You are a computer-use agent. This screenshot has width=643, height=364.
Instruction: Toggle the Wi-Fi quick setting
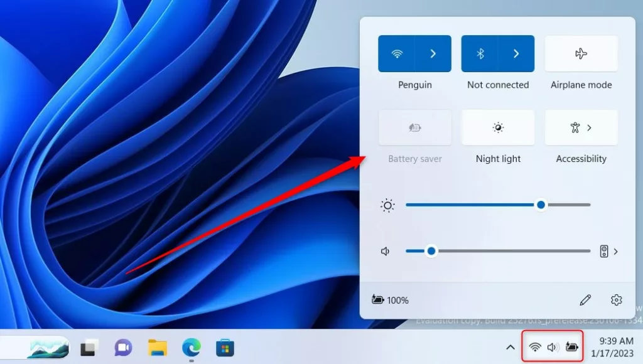397,54
